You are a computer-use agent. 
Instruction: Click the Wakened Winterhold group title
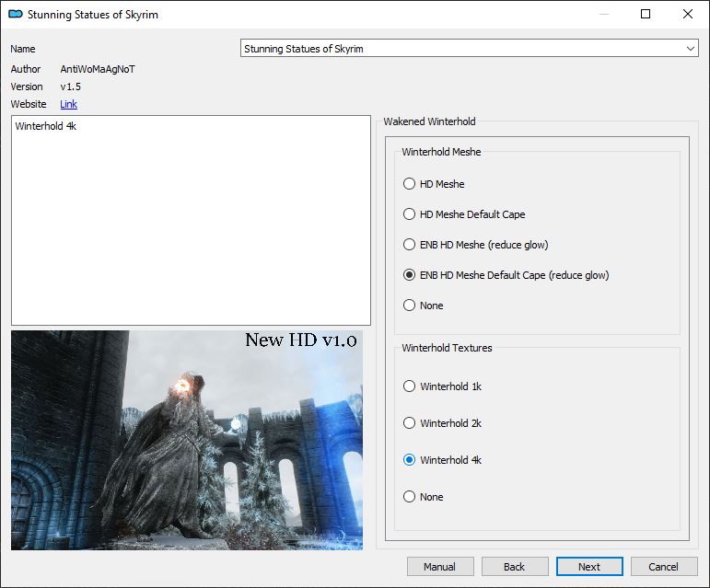(429, 121)
